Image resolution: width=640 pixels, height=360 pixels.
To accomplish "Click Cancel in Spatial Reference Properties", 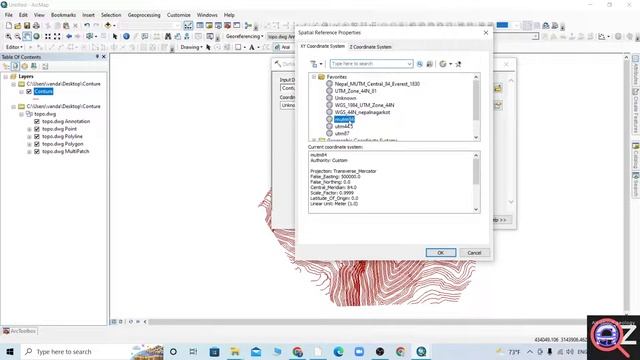I will [474, 253].
